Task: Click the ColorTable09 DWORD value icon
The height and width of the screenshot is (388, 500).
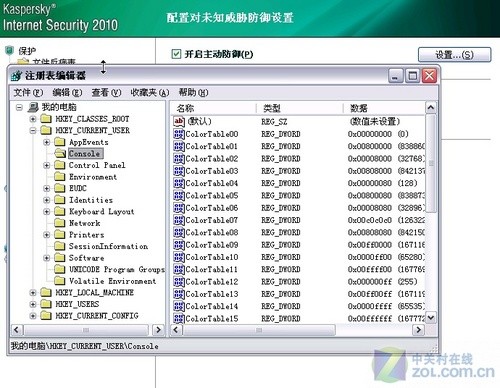Action: (179, 245)
